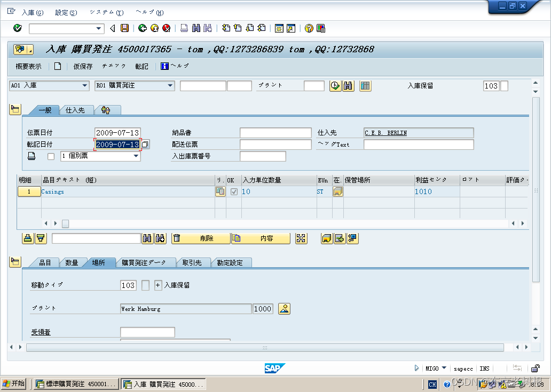Screen dimensions: 551x392
Task: Click the Previous Page icon in the toolbar
Action: pyautogui.click(x=238, y=28)
